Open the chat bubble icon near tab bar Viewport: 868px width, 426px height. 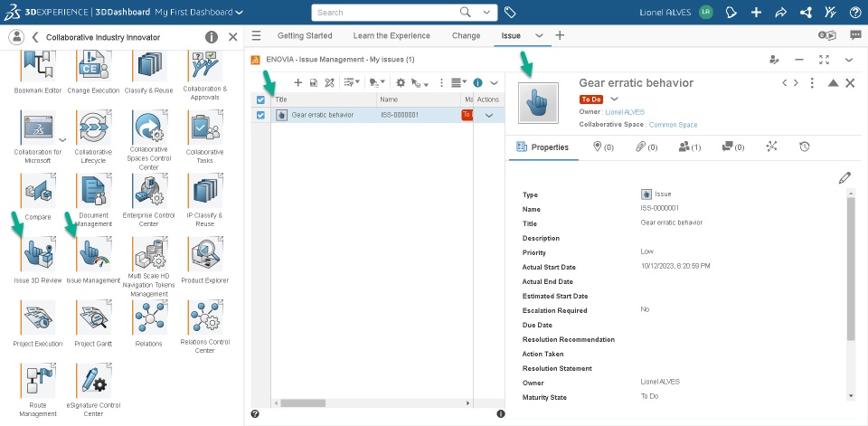point(855,35)
